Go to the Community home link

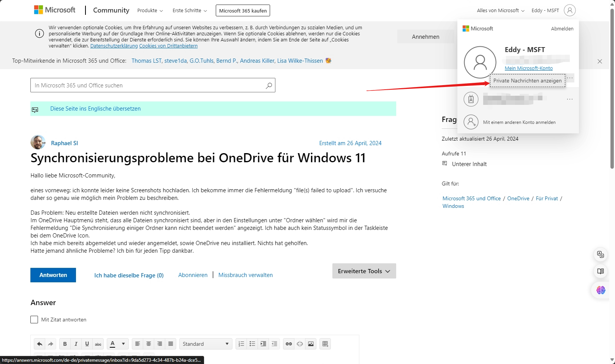[x=111, y=10]
